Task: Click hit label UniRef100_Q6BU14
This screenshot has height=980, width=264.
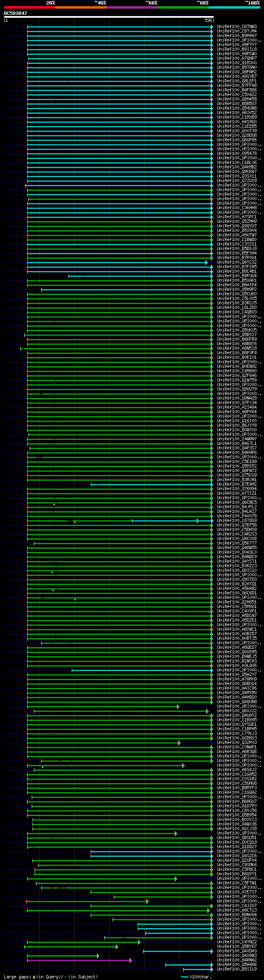Action: [x=237, y=684]
